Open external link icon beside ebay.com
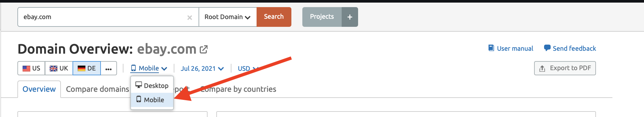The height and width of the screenshot is (117, 644). (x=204, y=49)
